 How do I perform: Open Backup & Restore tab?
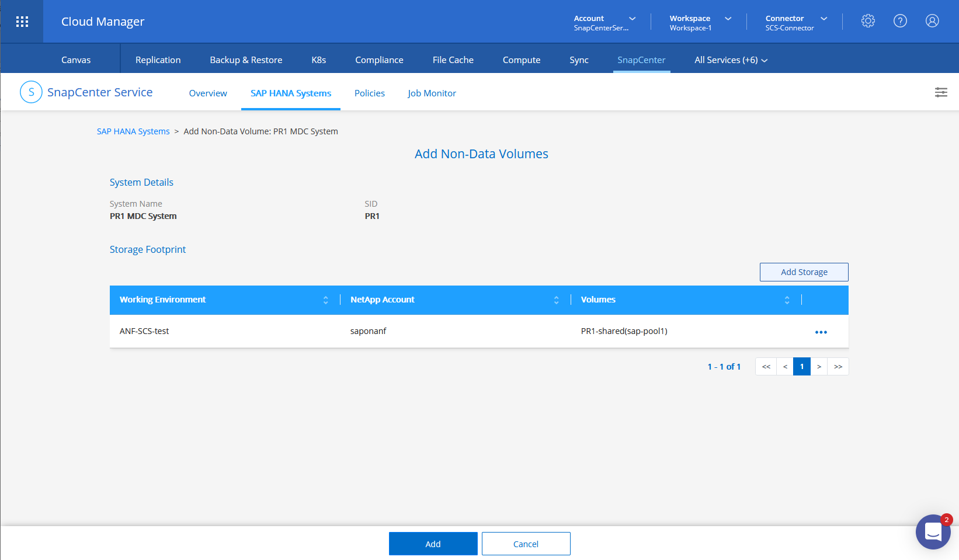pos(246,60)
